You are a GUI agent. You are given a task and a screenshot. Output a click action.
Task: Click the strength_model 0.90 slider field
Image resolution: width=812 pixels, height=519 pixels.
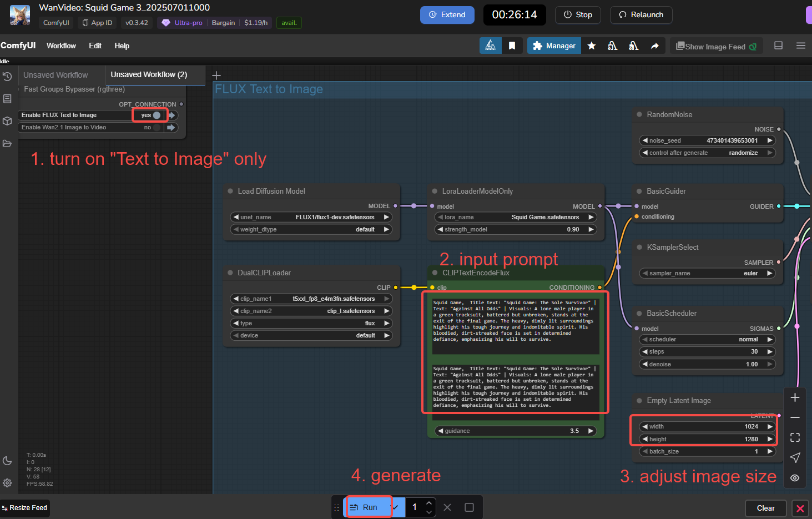[x=516, y=229]
